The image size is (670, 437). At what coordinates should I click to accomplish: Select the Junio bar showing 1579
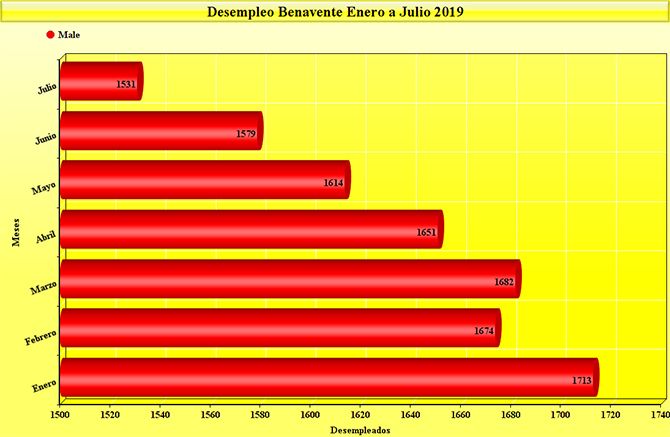pyautogui.click(x=160, y=131)
